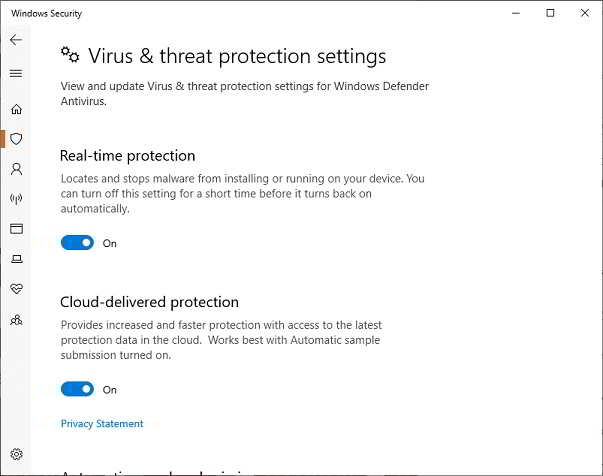
Task: Minimize the Windows Security window
Action: 516,13
